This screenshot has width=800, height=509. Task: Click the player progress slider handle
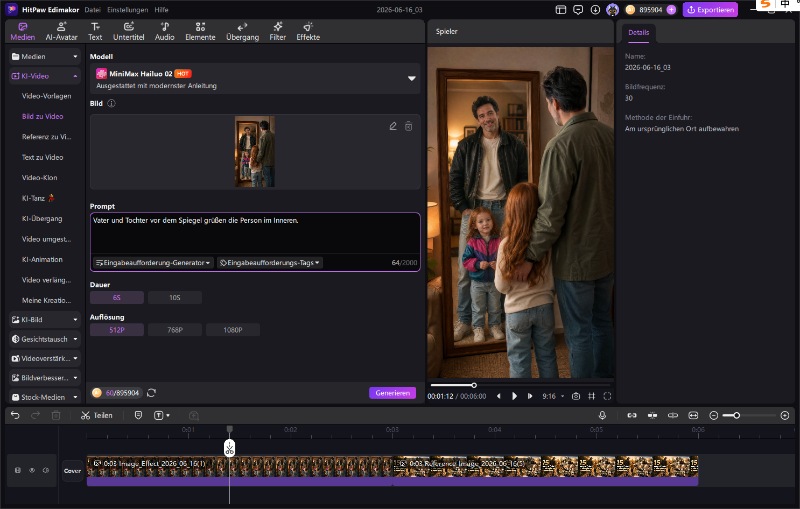[474, 385]
